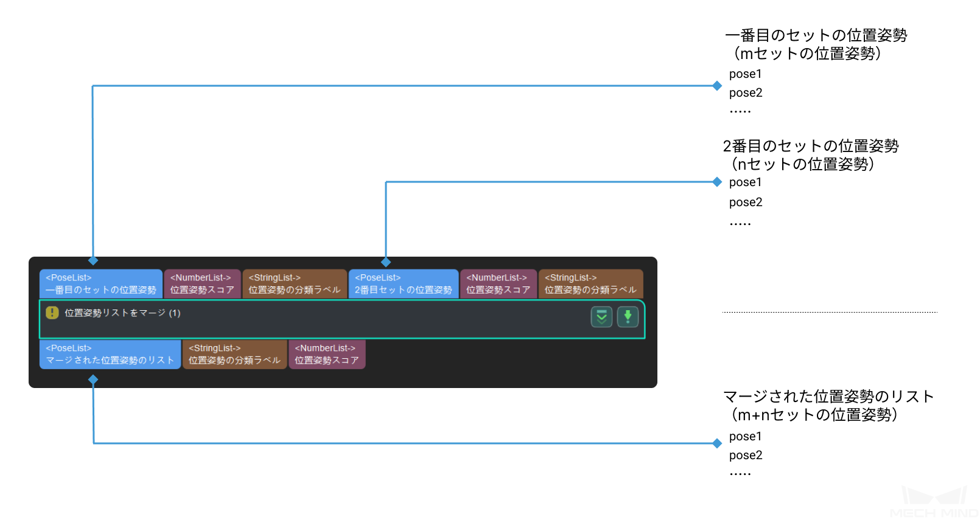Image resolution: width=980 pixels, height=520 pixels.
Task: Select the rightmost StringList input port of the step
Action: (x=591, y=284)
